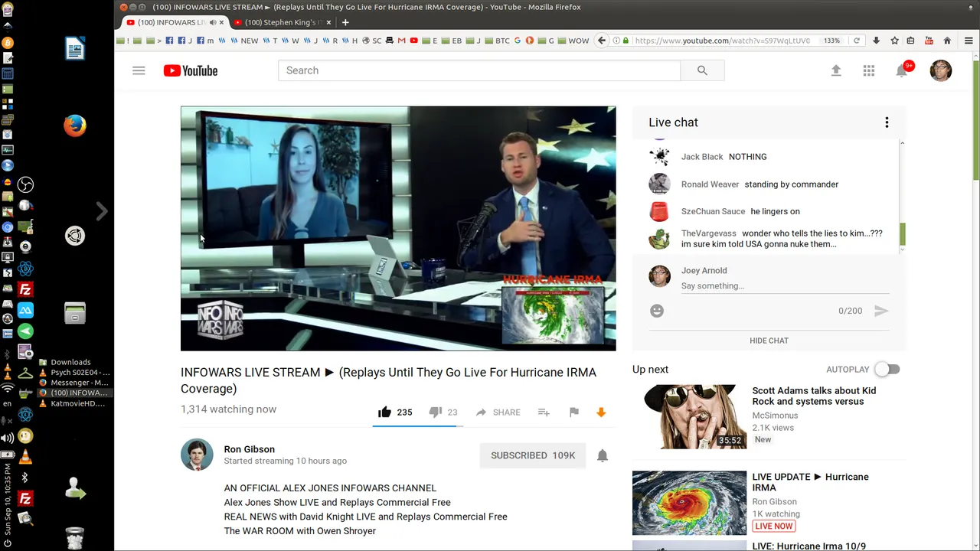Open the upload video icon
This screenshot has width=980, height=551.
point(836,70)
